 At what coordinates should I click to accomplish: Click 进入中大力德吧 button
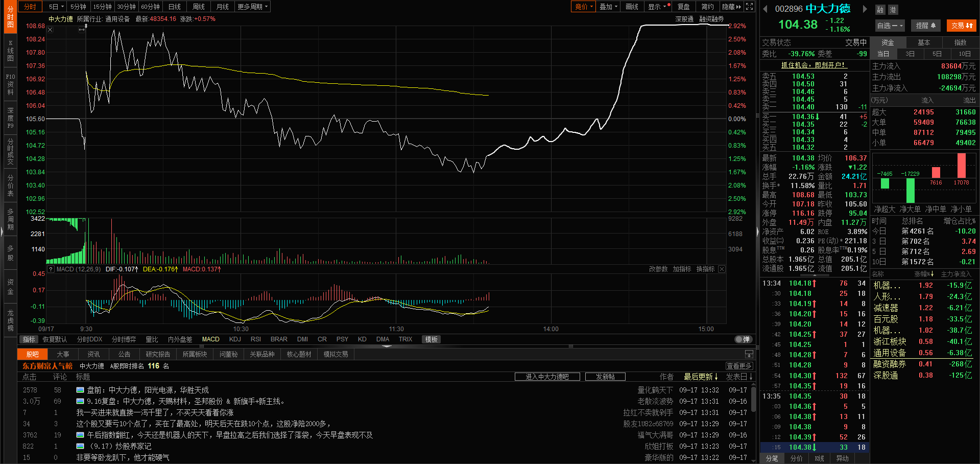coord(547,377)
